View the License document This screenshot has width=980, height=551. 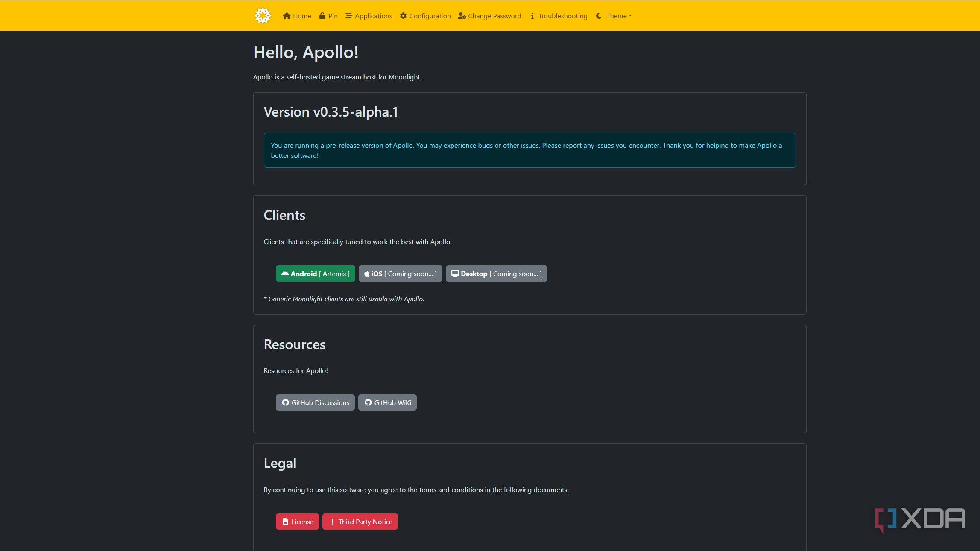pos(297,522)
